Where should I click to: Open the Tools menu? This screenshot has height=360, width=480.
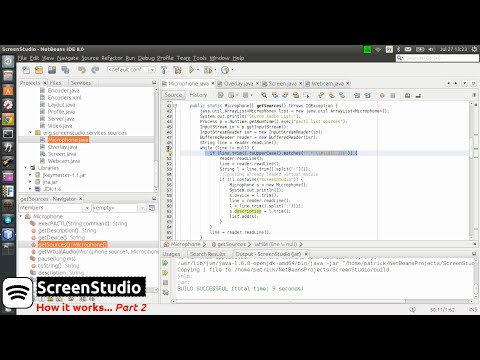coord(200,58)
